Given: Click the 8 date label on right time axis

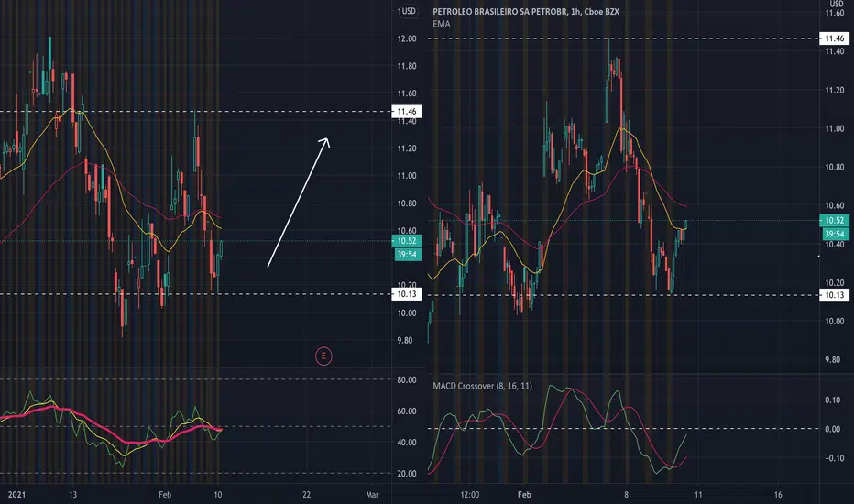Looking at the screenshot, I should point(627,495).
